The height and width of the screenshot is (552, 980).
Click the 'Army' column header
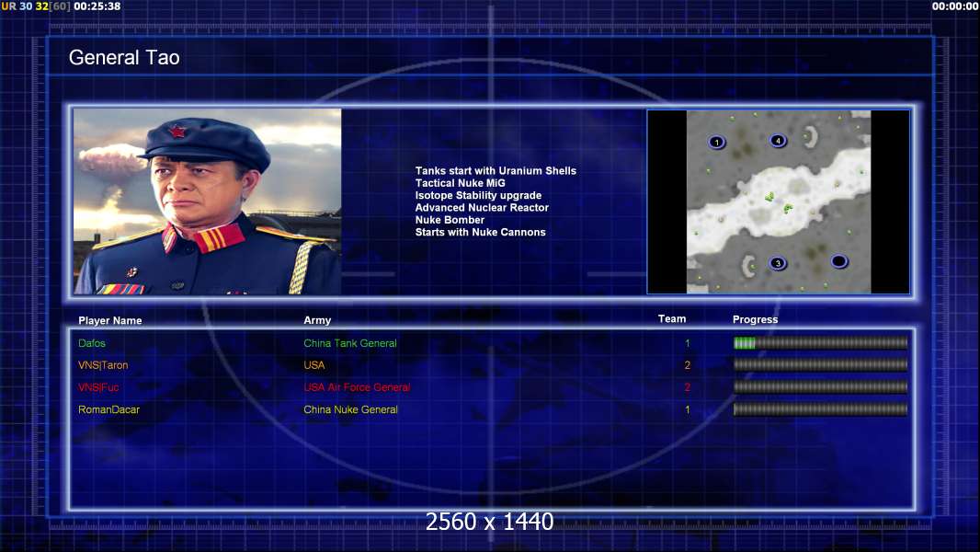[317, 320]
